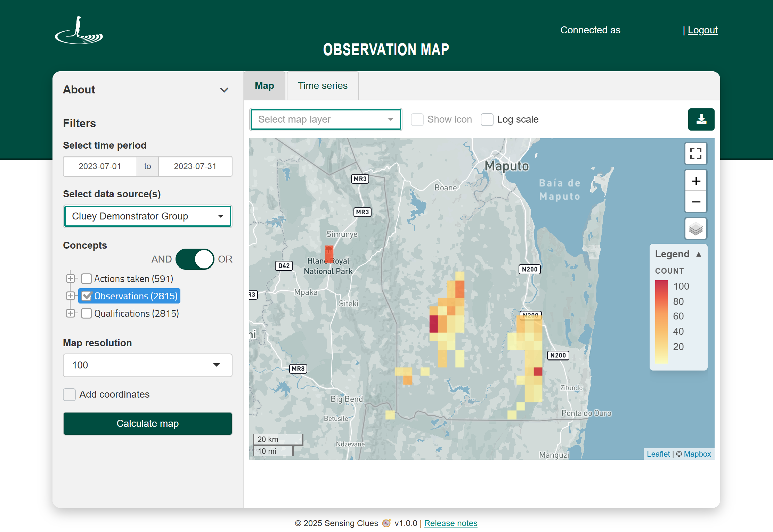This screenshot has width=773, height=532.
Task: Click the end date field 2023-07-31
Action: [195, 166]
